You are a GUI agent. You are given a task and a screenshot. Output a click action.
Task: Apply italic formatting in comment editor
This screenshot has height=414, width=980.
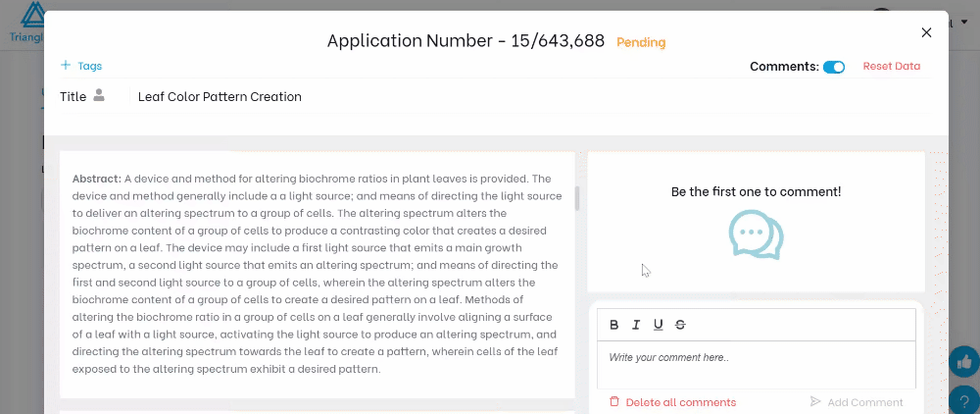click(636, 325)
